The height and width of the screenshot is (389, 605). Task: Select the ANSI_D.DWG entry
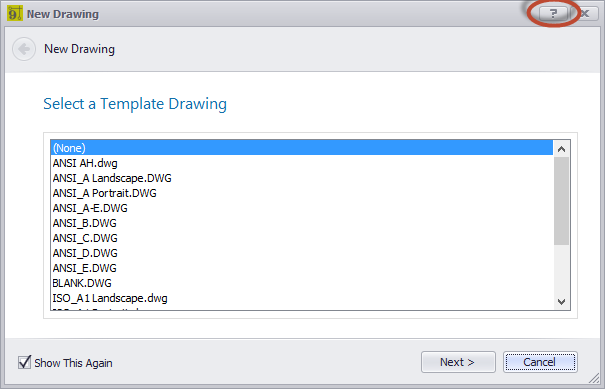[x=302, y=253]
